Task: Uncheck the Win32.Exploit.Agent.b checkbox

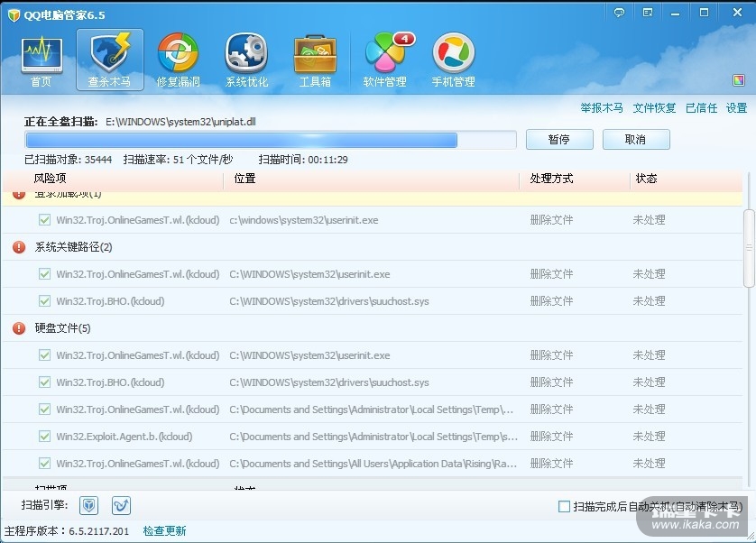Action: [44, 437]
